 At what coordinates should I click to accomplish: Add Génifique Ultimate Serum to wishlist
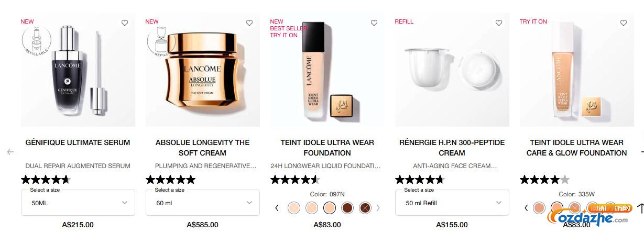[125, 23]
